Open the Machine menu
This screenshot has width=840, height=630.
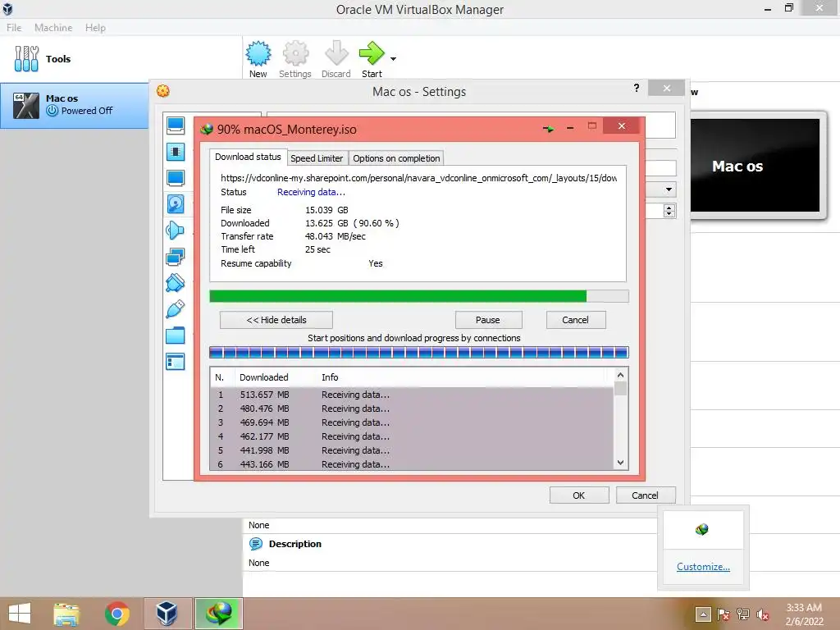point(53,27)
